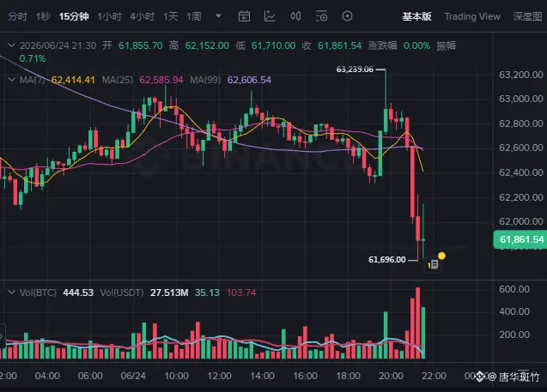Image resolution: width=547 pixels, height=392 pixels.
Task: Click the volume MA value 103.74
Action: (x=241, y=292)
